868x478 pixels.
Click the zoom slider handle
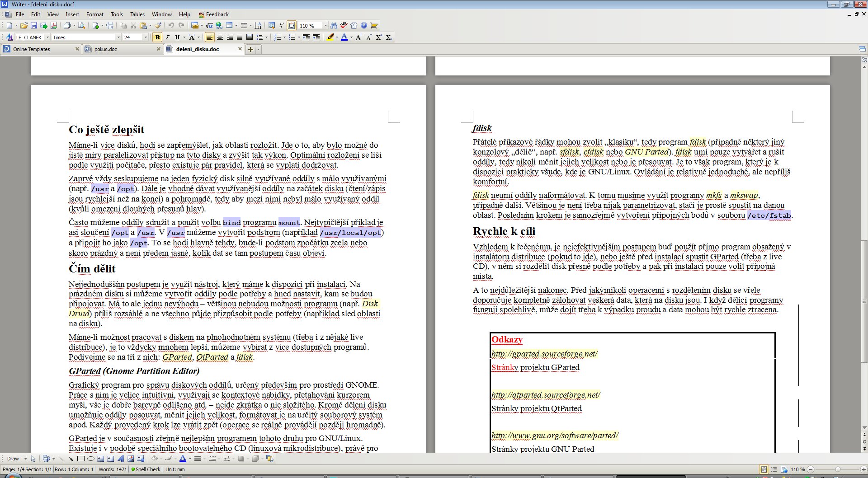[x=838, y=469]
